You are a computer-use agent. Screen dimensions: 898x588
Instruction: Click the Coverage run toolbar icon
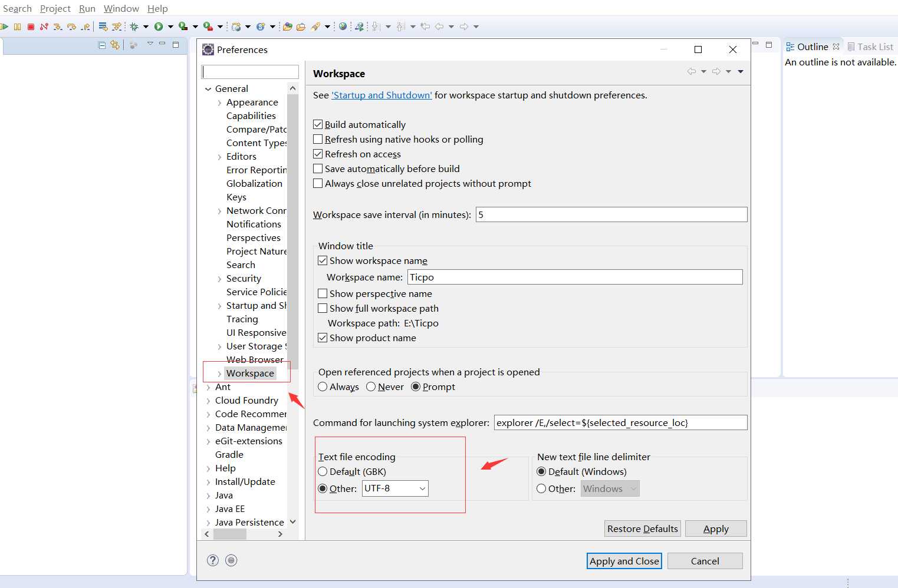(x=183, y=27)
